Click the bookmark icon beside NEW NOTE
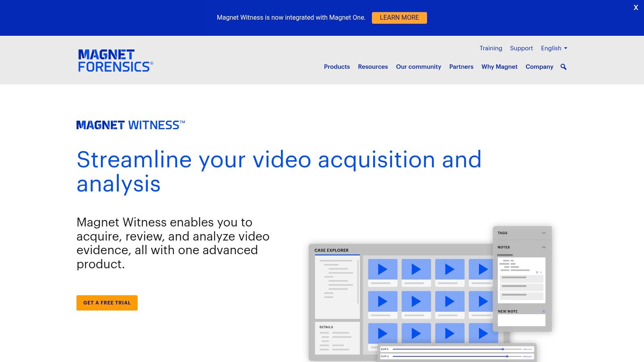This screenshot has height=362, width=644. click(x=544, y=311)
